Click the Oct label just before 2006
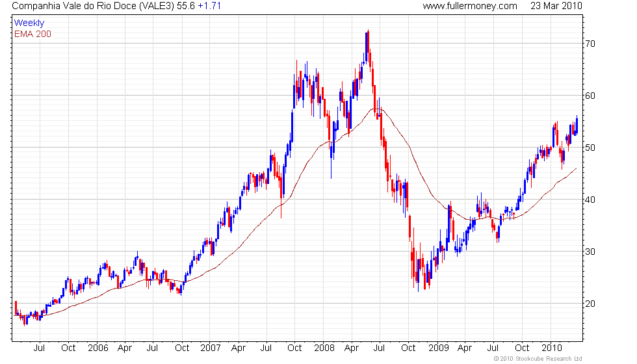637x364 pixels. click(x=68, y=348)
